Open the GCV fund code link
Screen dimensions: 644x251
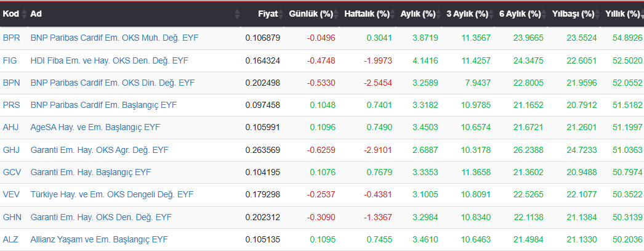tap(12, 172)
